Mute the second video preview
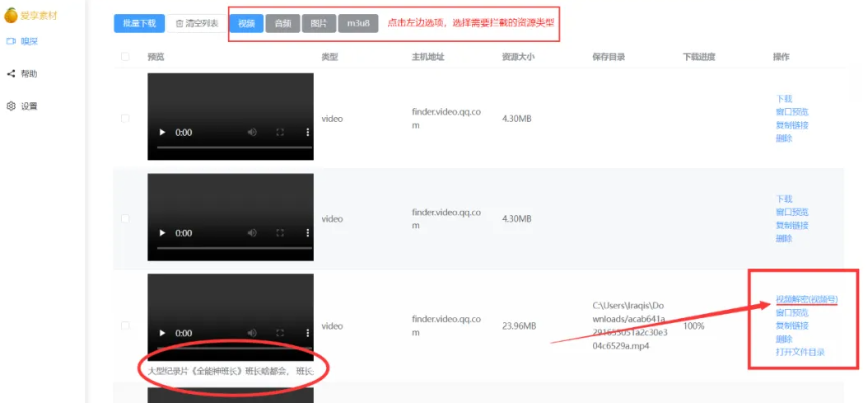This screenshot has height=403, width=868. click(253, 233)
